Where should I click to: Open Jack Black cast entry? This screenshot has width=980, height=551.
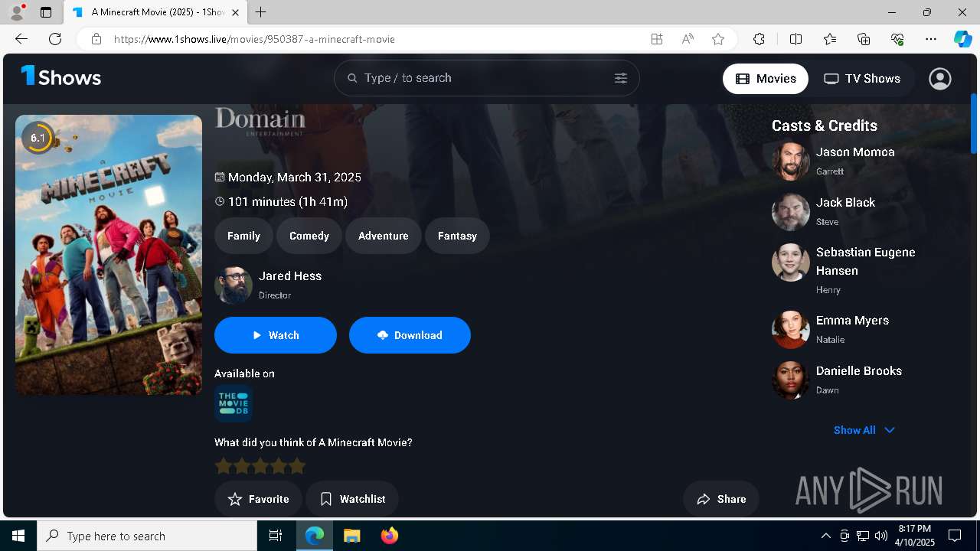824,211
